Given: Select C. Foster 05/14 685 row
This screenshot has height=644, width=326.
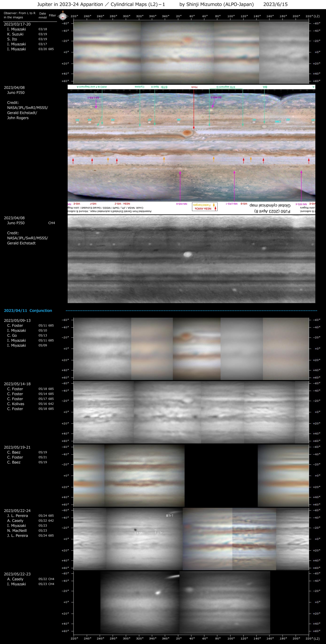Looking at the screenshot, I should [30, 394].
